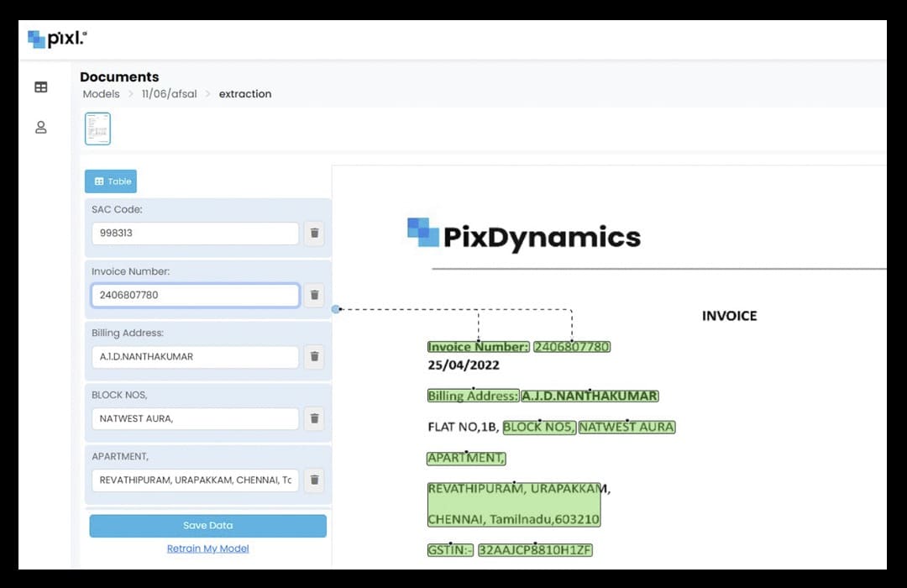The height and width of the screenshot is (588, 907).
Task: Select highlighted 'Billing Address:' label in document
Action: 473,396
